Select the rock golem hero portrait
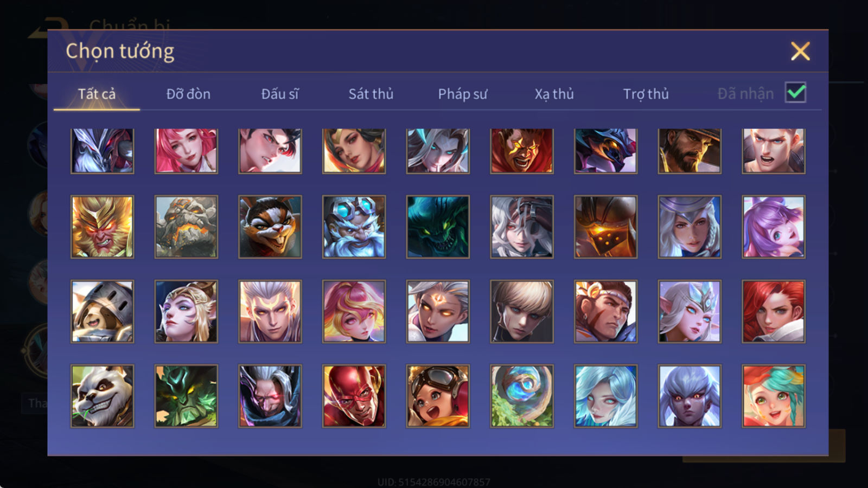Viewport: 868px width, 488px height. pos(186,227)
